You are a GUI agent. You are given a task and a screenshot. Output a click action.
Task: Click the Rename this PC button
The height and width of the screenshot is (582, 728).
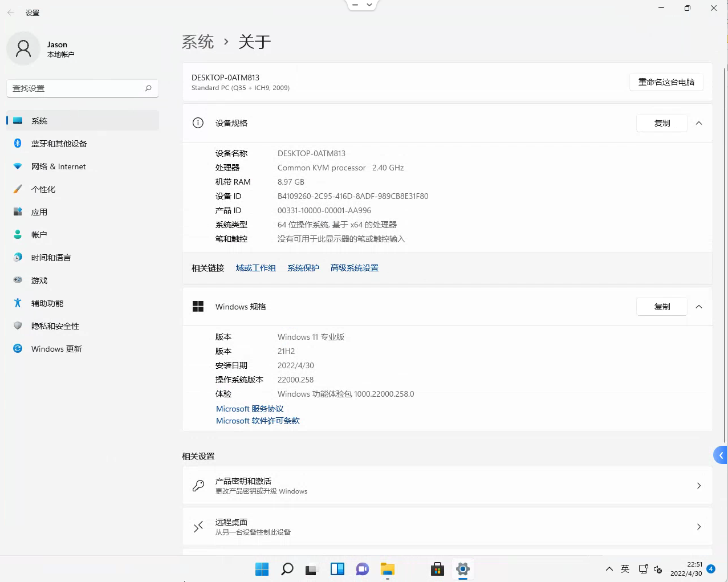666,82
